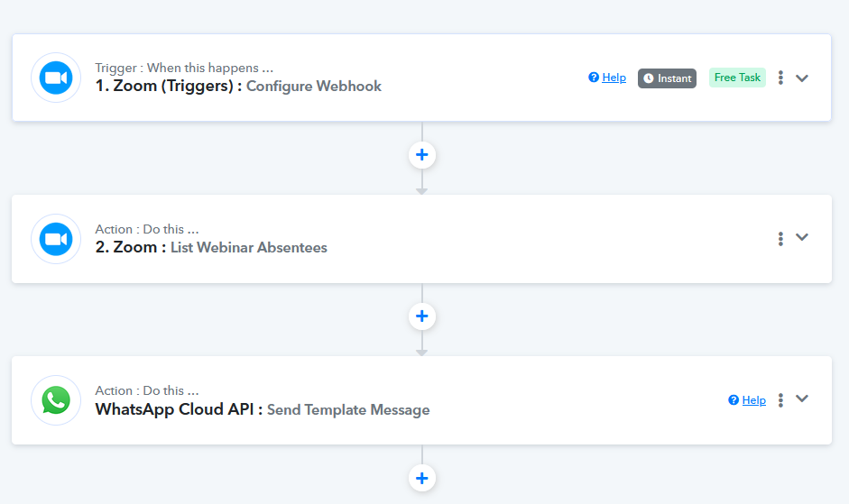Open Help link in WhatsApp step
Viewport: 849px width, 504px height.
coord(753,400)
